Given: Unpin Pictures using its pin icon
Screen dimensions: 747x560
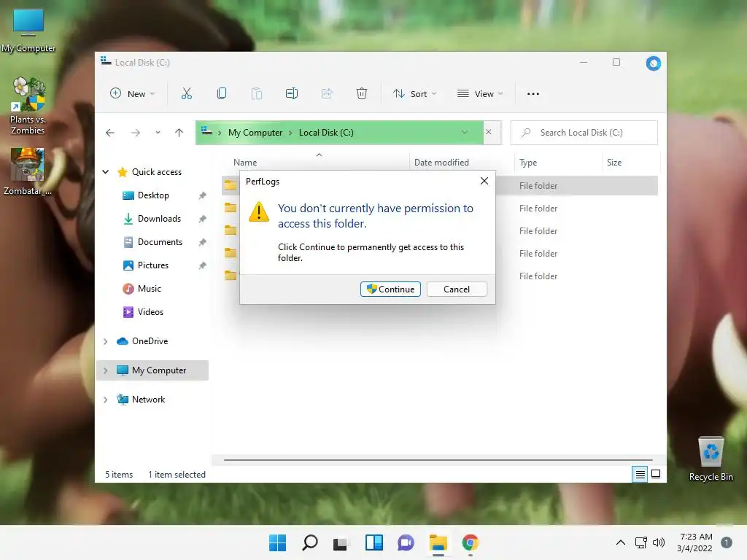Looking at the screenshot, I should coord(203,265).
